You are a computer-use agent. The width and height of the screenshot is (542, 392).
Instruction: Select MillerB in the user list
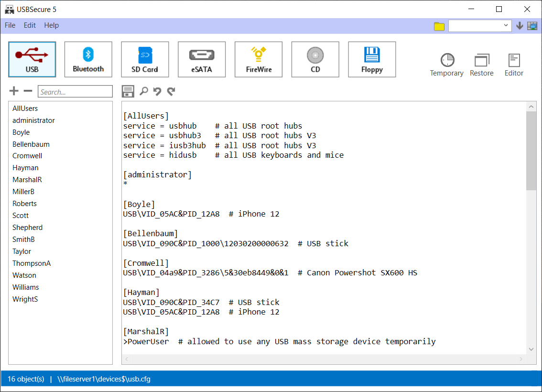tap(23, 192)
